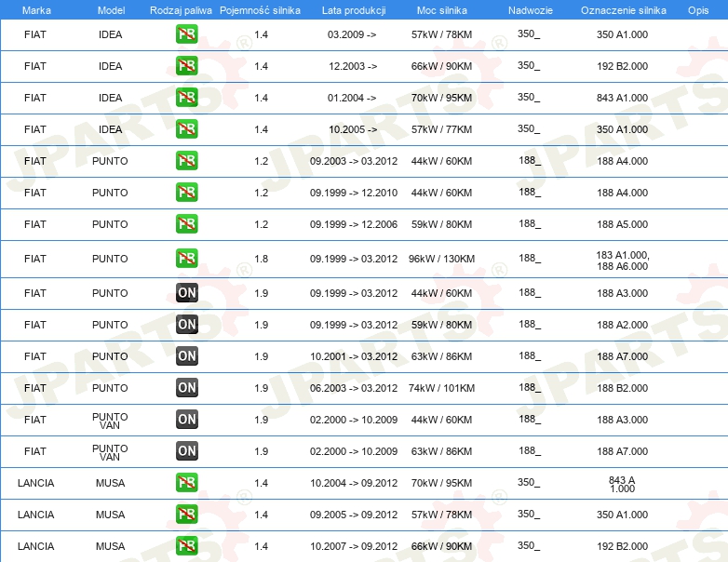Click engine capacity 1.8 in PUNTO row
The image size is (728, 562).
coord(261,259)
